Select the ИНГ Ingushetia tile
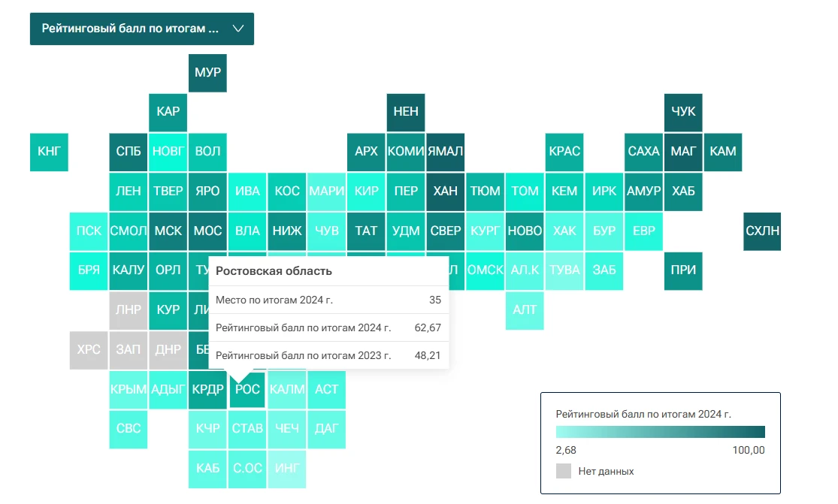 (287, 469)
